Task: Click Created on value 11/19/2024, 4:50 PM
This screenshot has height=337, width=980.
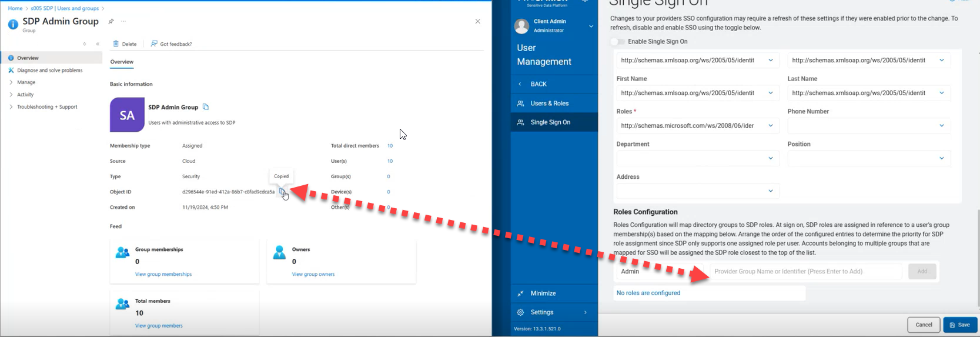Action: [205, 207]
